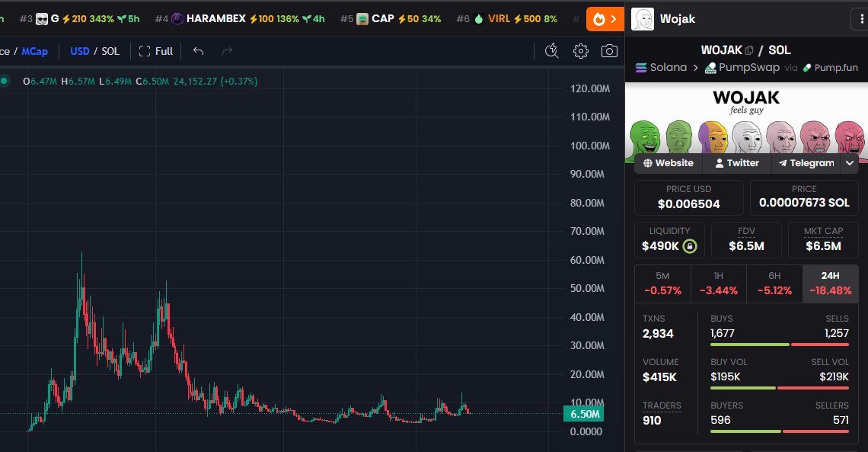Click the Solana chain logo
Image resolution: width=868 pixels, height=452 pixels.
[x=641, y=68]
